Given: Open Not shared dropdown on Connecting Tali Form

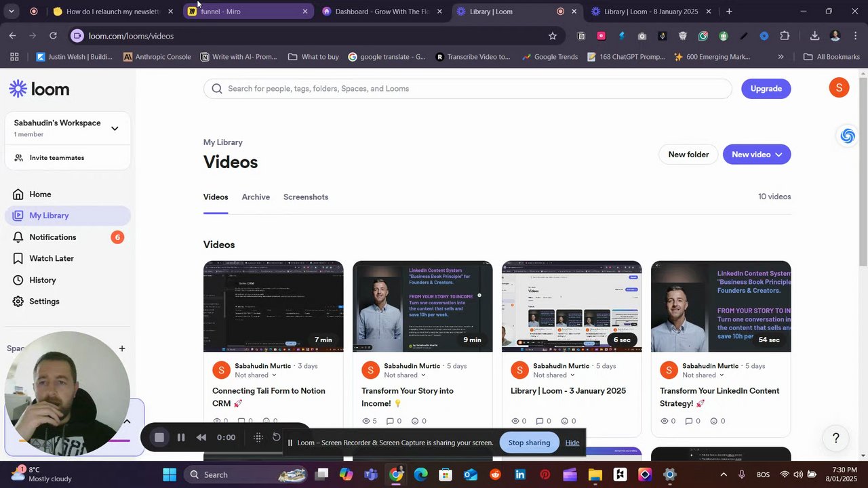Looking at the screenshot, I should pyautogui.click(x=256, y=375).
